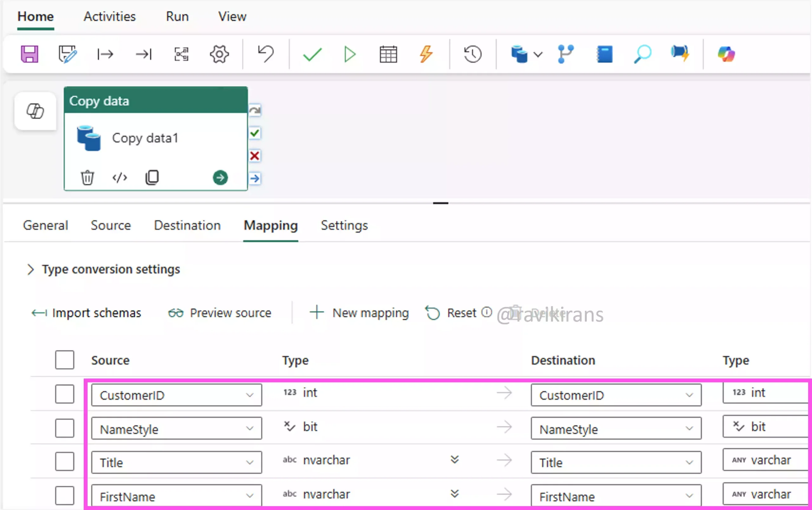Clone the Copy data1 activity

[152, 177]
